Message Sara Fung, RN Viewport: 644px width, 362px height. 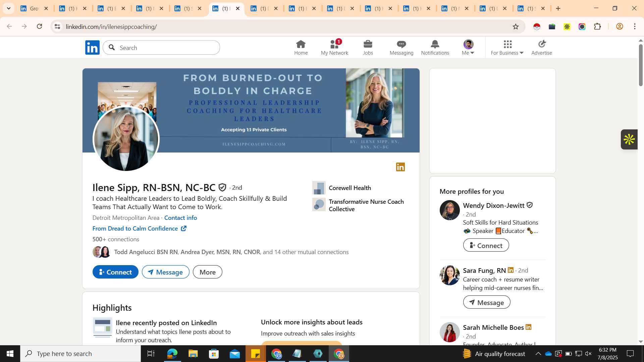coord(486,302)
